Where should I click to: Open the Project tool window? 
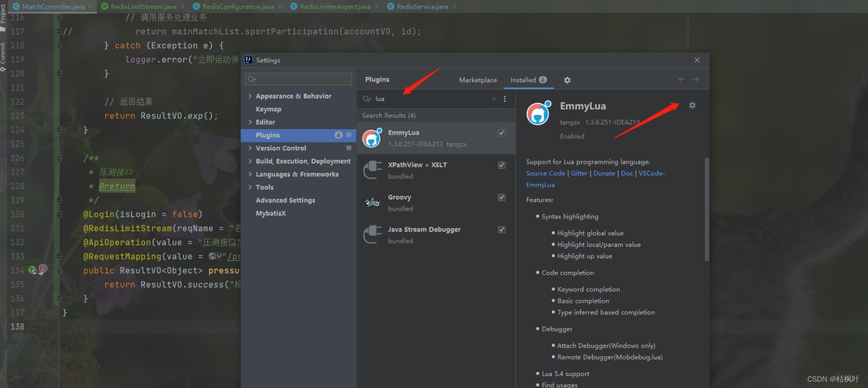(x=3, y=16)
